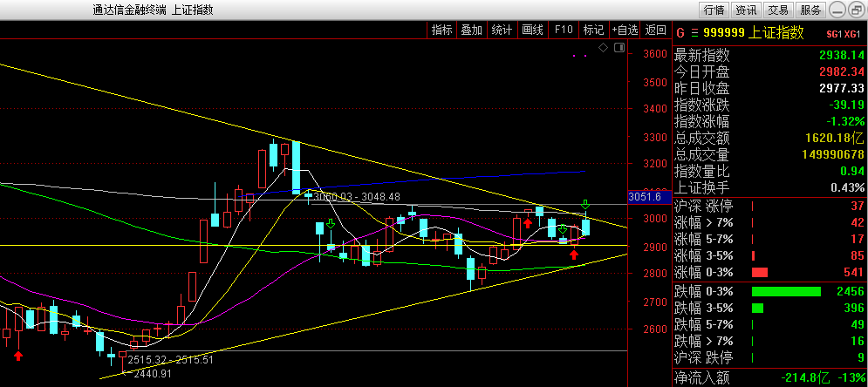Click the 2440.91 low price label
Image resolution: width=868 pixels, height=387 pixels.
point(153,374)
